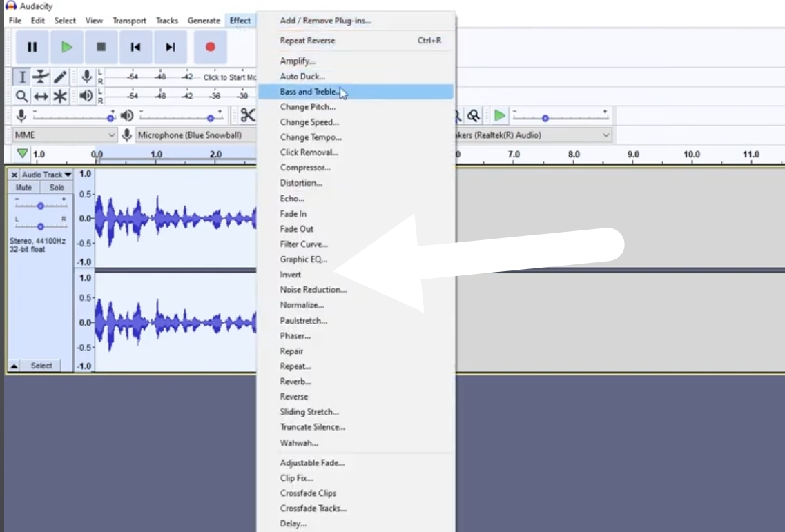Image resolution: width=785 pixels, height=532 pixels.
Task: Open the Generate menu
Action: click(x=204, y=21)
